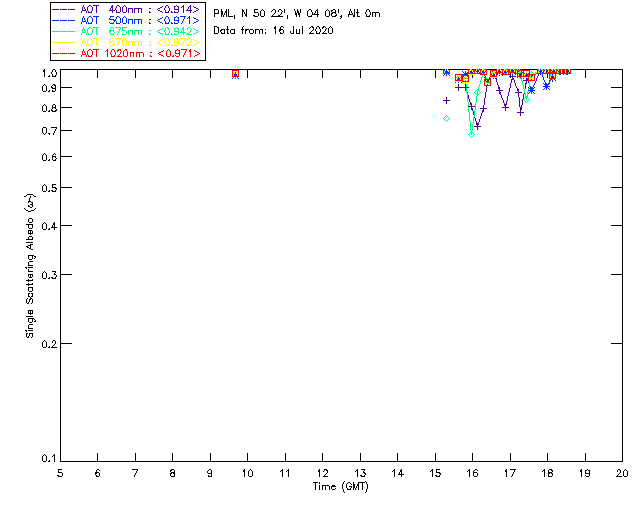This screenshot has height=512, width=640.
Task: Click the Data from 16 Jul 2020 text
Action: [x=273, y=31]
